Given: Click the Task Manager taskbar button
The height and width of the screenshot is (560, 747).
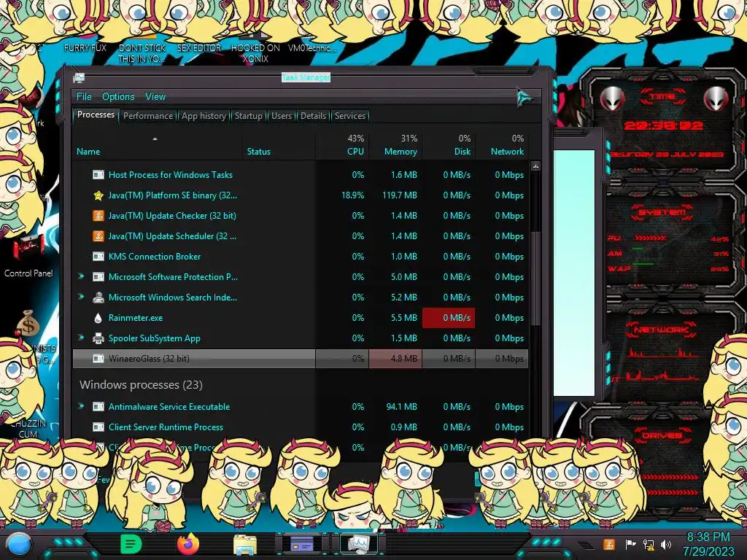Looking at the screenshot, I should (x=359, y=544).
